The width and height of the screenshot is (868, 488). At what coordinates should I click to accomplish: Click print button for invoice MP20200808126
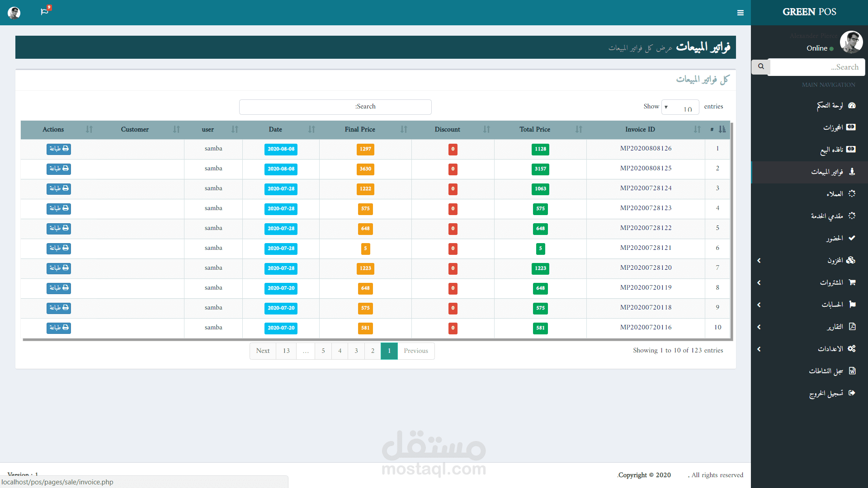[x=59, y=149]
